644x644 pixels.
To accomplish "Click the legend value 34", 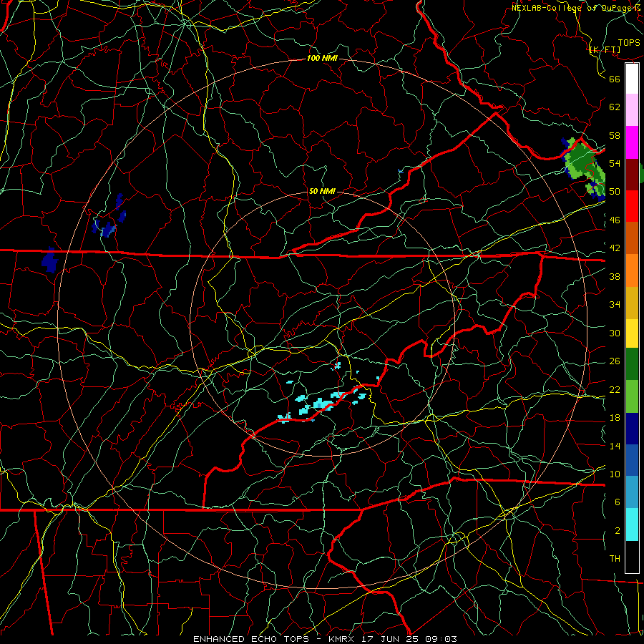I will pyautogui.click(x=615, y=304).
